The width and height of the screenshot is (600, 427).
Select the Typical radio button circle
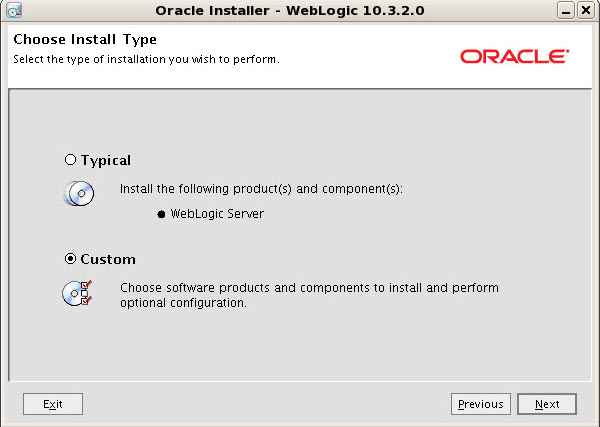70,160
